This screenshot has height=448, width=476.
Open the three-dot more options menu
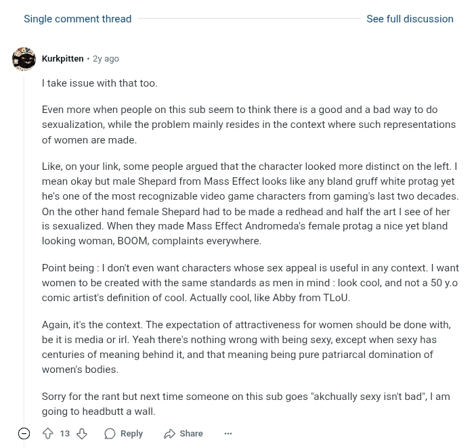coord(228,433)
